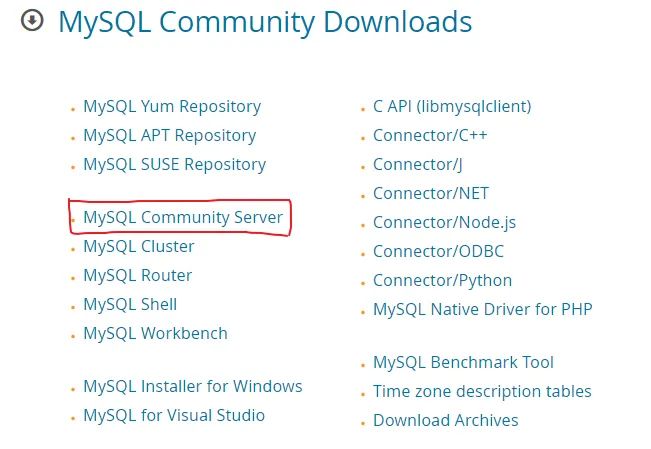Select the MySQL Cluster link
The height and width of the screenshot is (449, 651).
tap(139, 246)
